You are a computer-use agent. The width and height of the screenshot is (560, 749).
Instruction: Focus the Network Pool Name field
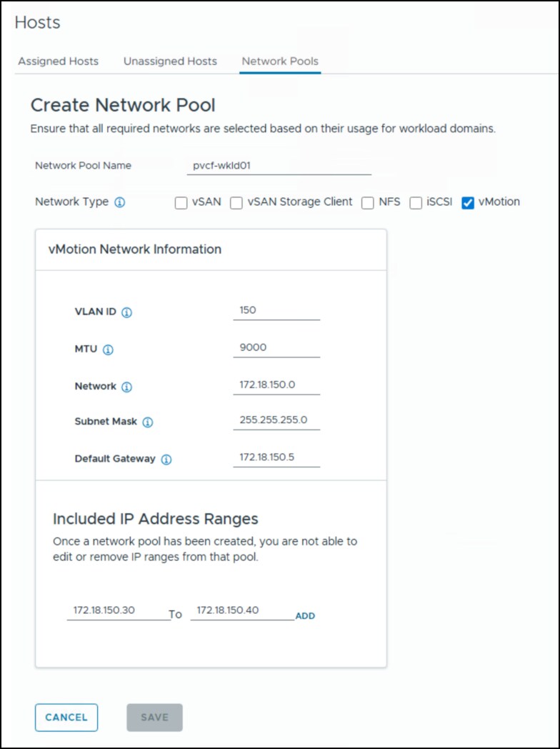(279, 167)
